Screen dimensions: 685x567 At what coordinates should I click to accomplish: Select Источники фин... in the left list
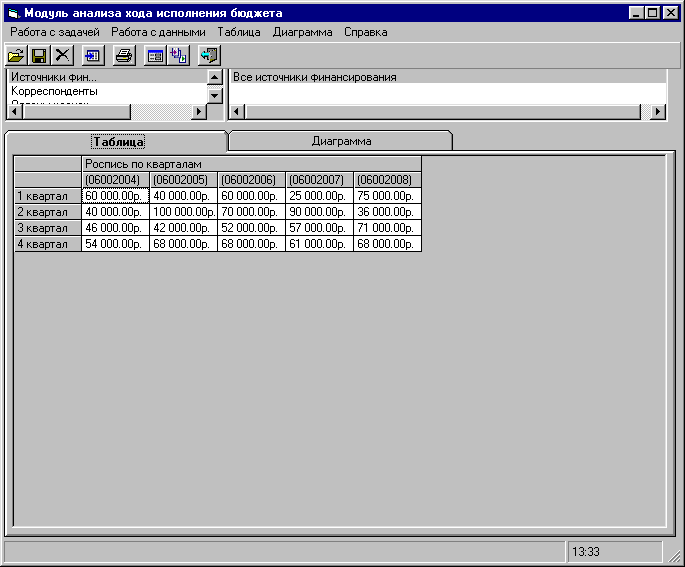pyautogui.click(x=107, y=77)
